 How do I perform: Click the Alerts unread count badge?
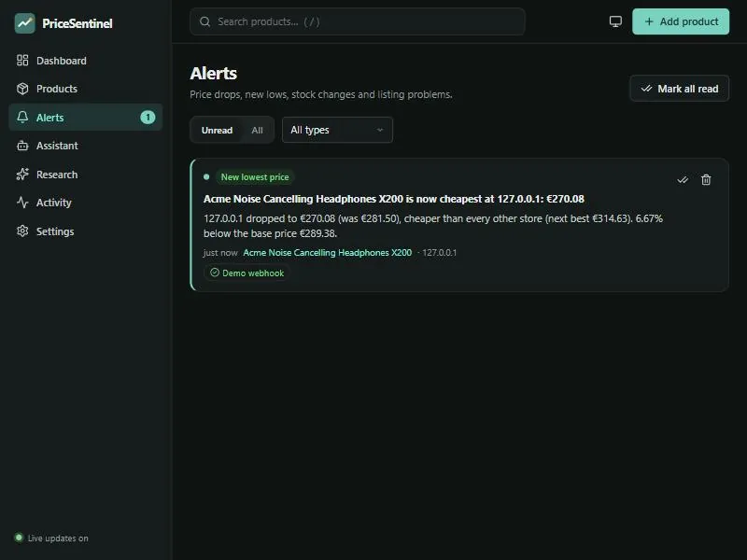[148, 118]
